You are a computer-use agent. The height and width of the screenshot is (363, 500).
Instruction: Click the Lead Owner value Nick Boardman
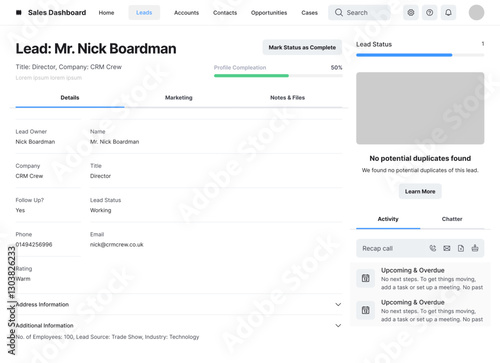tap(35, 142)
